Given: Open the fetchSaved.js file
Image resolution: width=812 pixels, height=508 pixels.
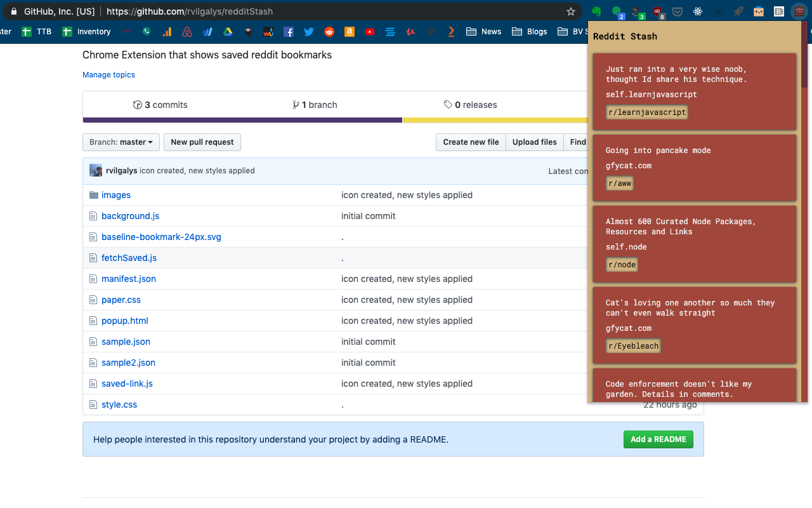Looking at the screenshot, I should click(x=129, y=258).
